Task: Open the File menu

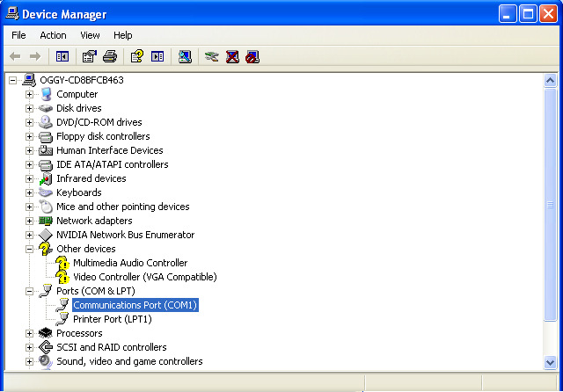Action: [18, 35]
